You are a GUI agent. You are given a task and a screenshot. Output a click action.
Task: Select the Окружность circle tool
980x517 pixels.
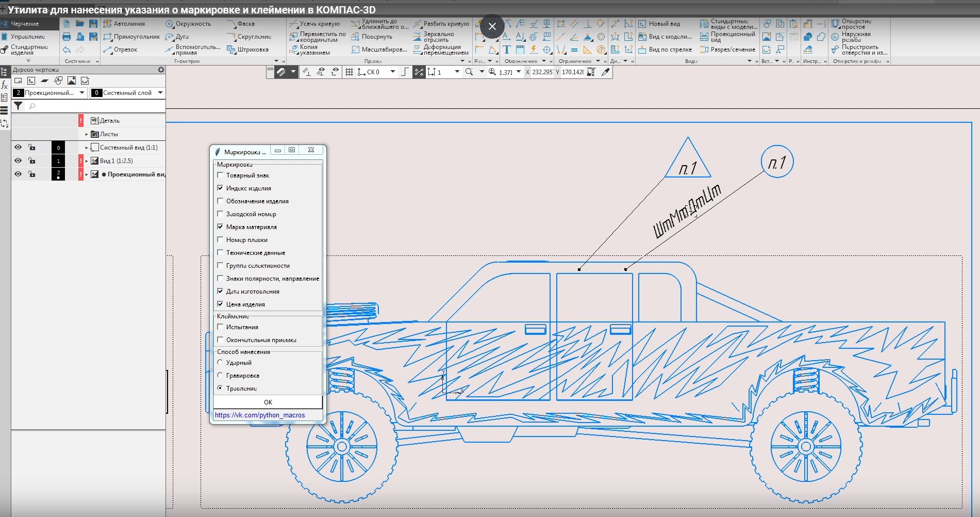coord(188,24)
